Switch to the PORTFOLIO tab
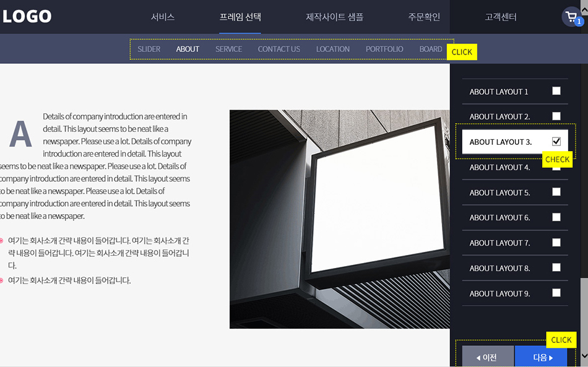Image resolution: width=588 pixels, height=367 pixels. click(384, 49)
